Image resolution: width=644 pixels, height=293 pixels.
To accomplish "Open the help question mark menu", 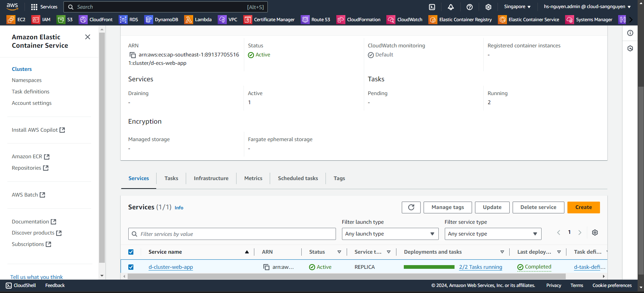I will [x=470, y=7].
